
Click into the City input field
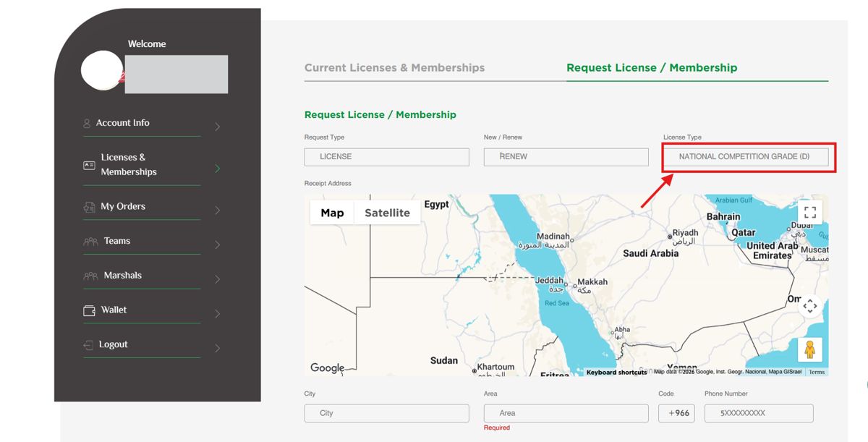387,413
